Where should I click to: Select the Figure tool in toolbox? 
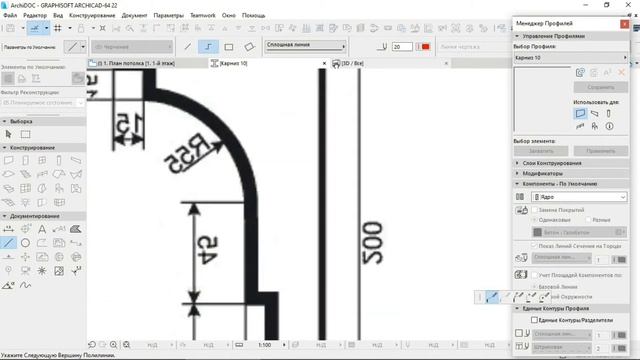point(59,271)
